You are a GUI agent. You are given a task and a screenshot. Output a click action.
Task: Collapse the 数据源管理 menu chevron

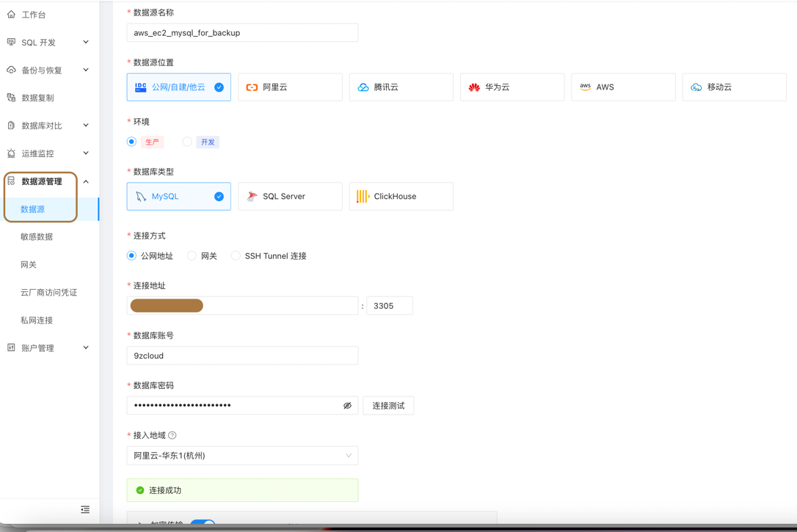point(86,181)
